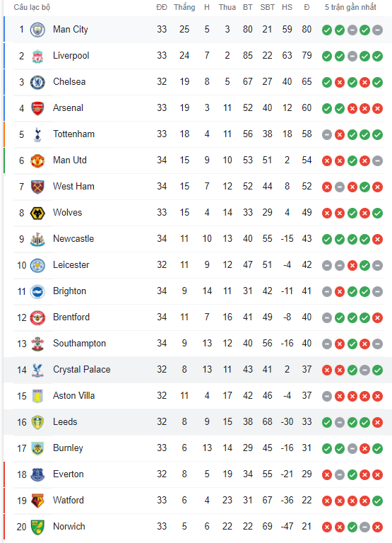Click the Aston Villa team name

pos(73,395)
